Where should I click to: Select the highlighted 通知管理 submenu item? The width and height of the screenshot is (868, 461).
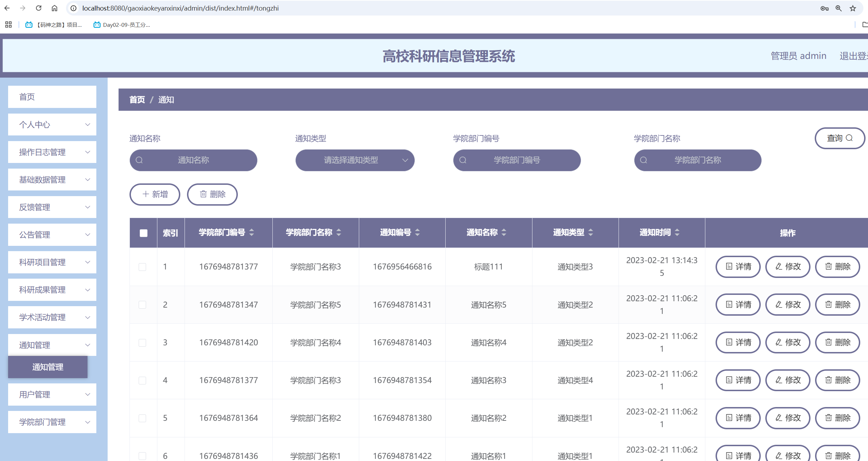(x=48, y=367)
